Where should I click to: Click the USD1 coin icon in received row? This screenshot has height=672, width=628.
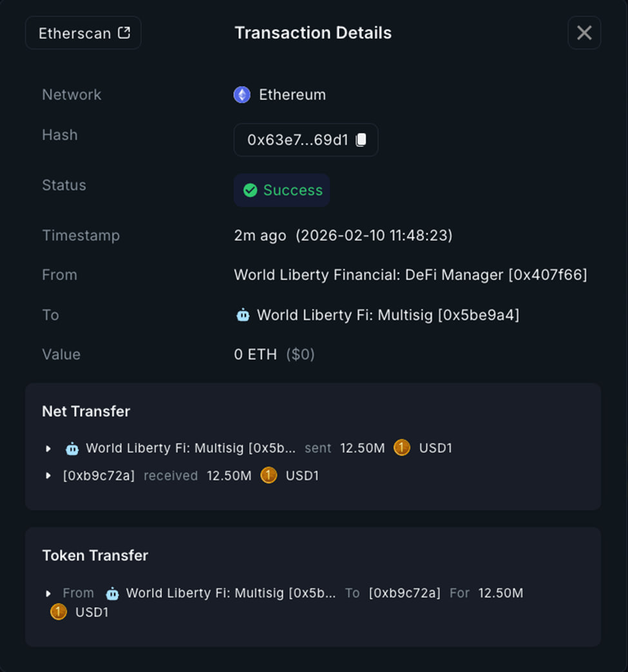click(x=269, y=475)
